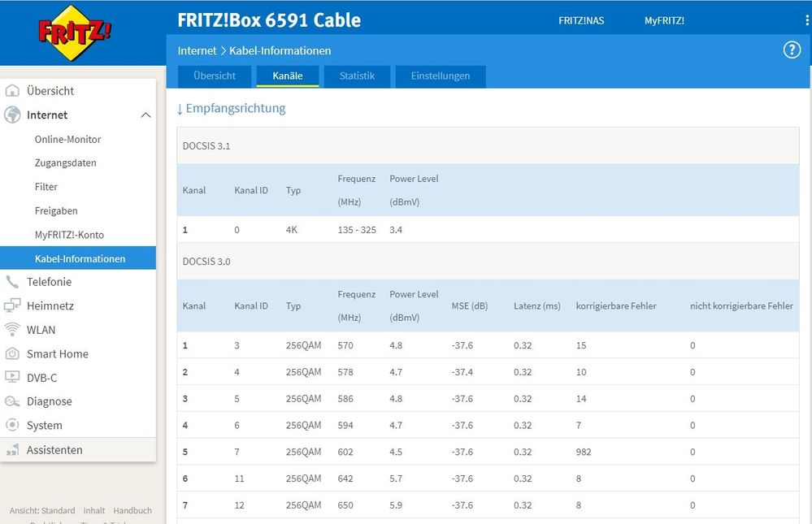Click frequency 642 cell
The image size is (812, 524).
345,479
